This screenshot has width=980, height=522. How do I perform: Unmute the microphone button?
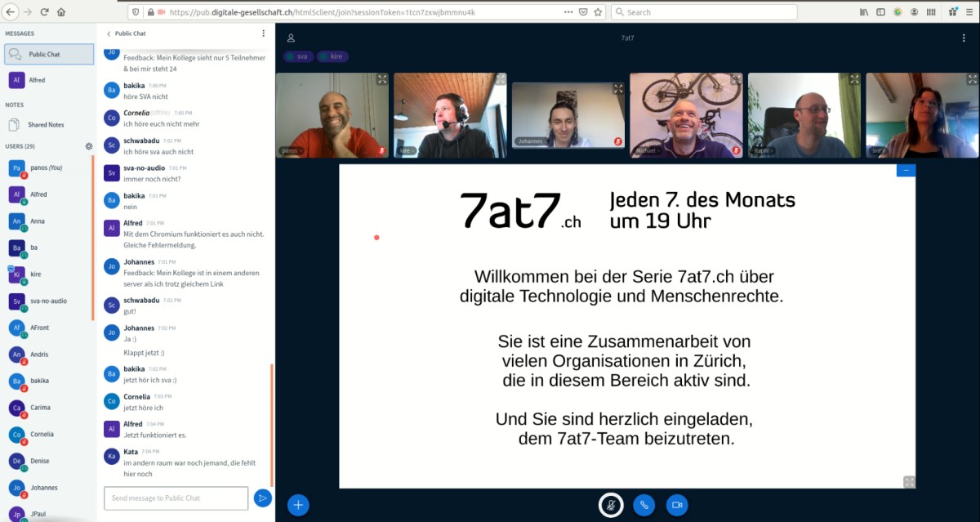[610, 505]
